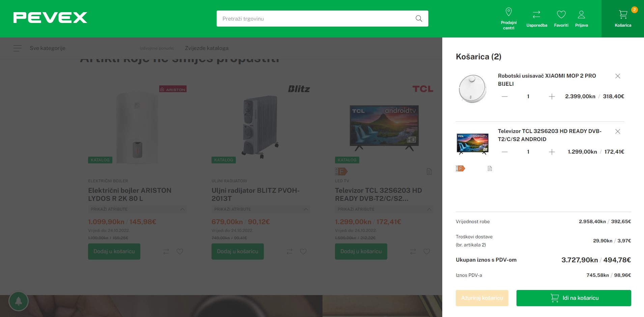The width and height of the screenshot is (644, 317).
Task: Open energy label F icon in cart
Action: [460, 168]
